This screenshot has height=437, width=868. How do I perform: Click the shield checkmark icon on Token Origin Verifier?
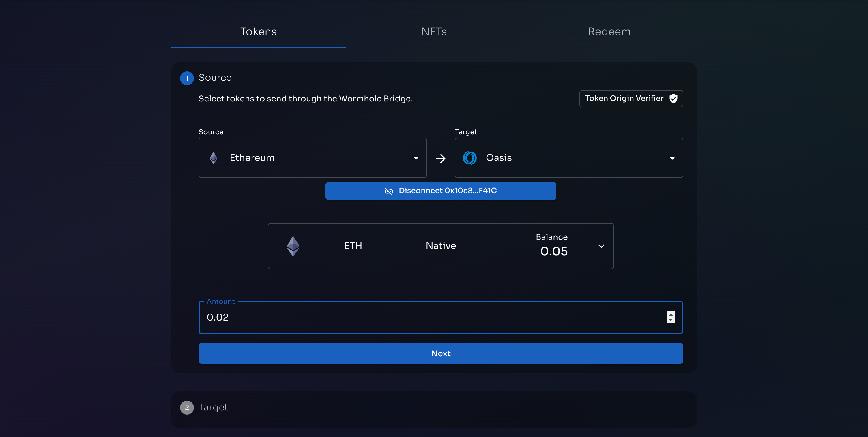pyautogui.click(x=673, y=98)
